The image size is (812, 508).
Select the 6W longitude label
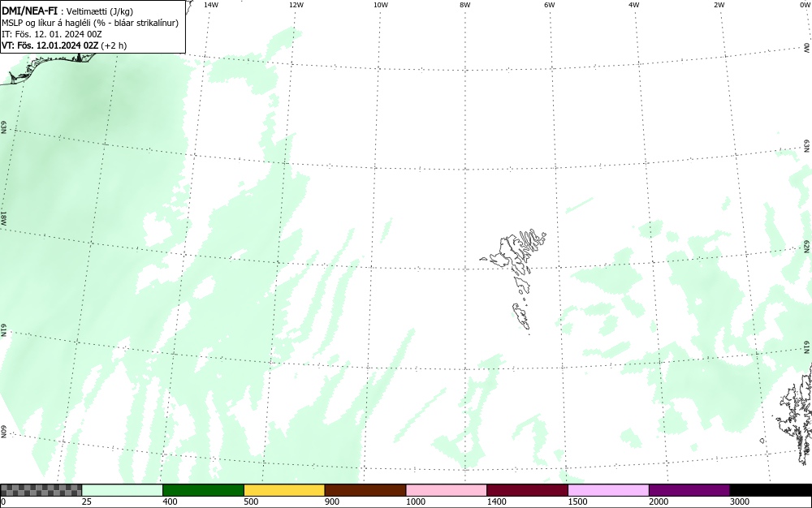tap(550, 4)
